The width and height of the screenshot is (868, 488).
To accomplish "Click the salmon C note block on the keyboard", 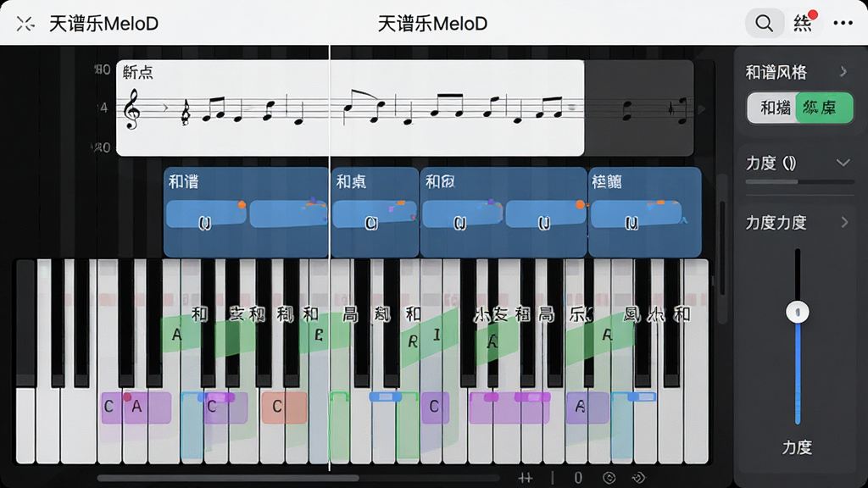I will [284, 408].
